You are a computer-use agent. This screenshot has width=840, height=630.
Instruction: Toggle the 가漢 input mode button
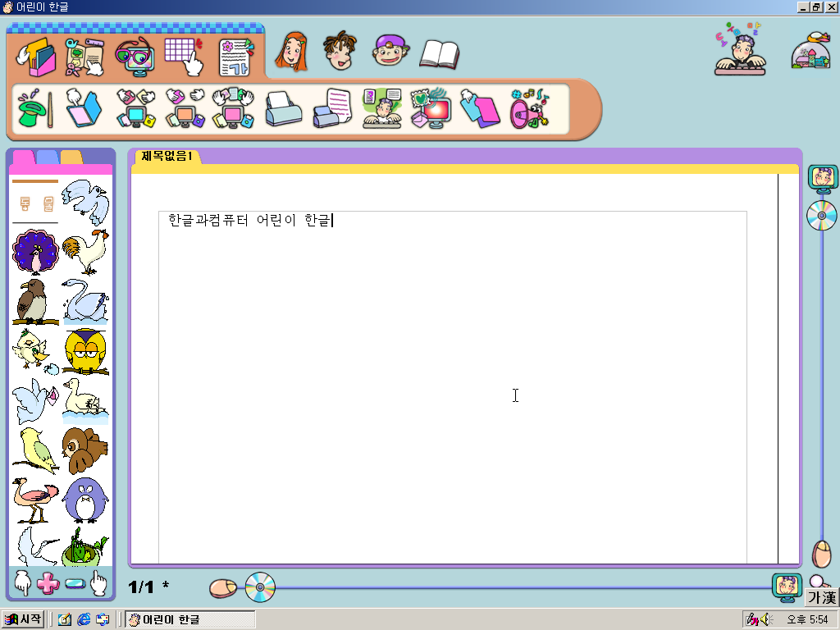tap(822, 597)
